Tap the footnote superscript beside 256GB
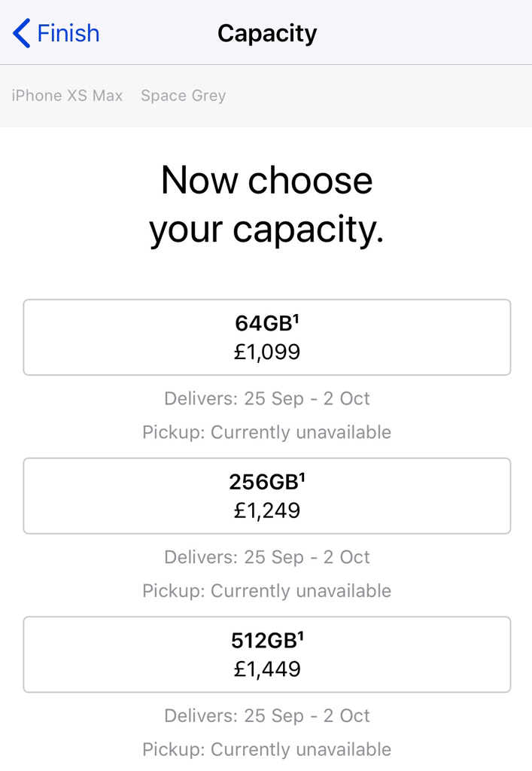 (x=302, y=477)
